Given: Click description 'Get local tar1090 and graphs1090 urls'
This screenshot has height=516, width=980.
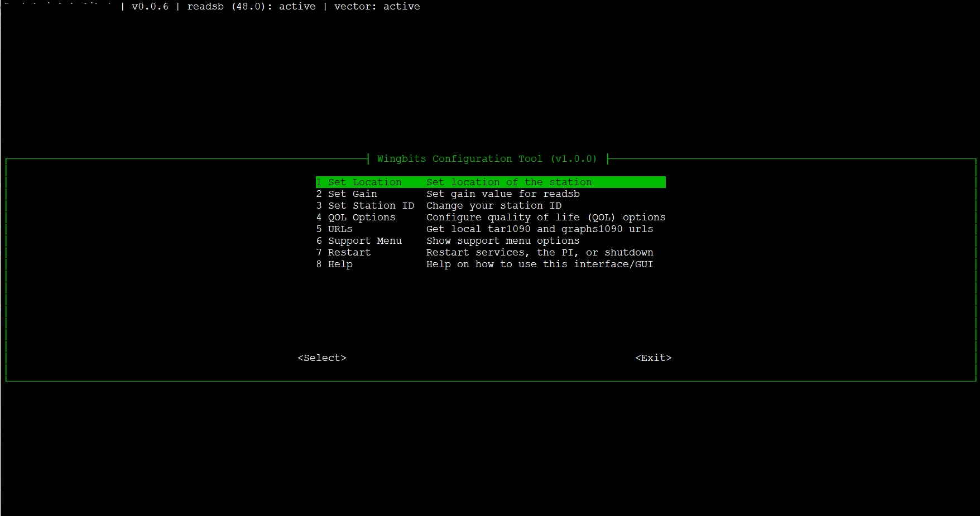Looking at the screenshot, I should [540, 229].
